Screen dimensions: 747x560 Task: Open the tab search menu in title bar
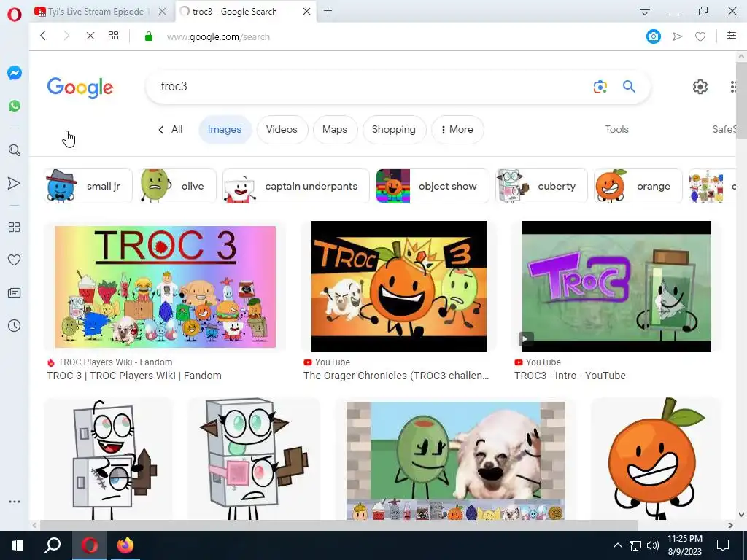click(645, 11)
